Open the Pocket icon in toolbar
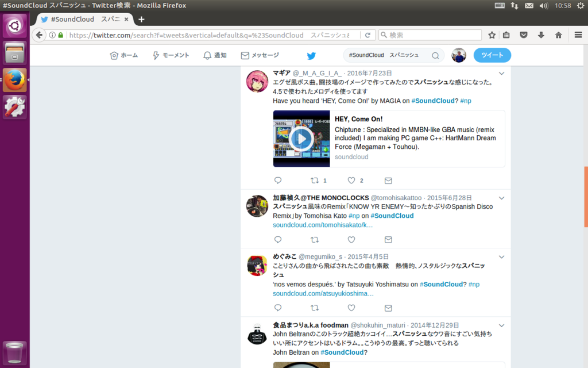588x368 pixels. pos(524,35)
